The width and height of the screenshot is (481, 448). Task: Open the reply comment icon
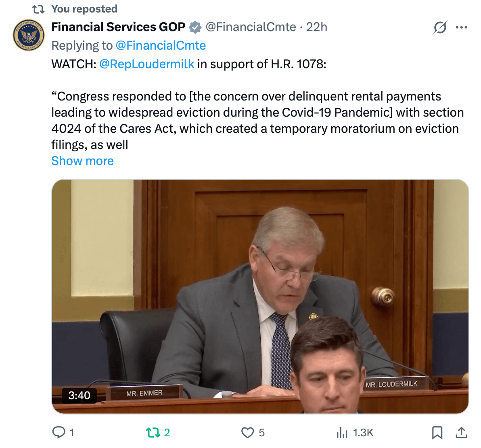(x=59, y=432)
